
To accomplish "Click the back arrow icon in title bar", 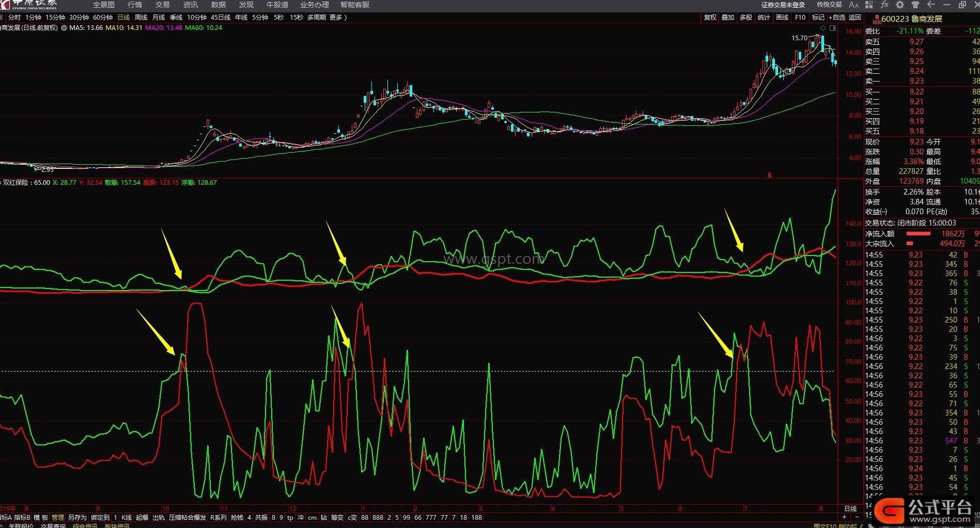I will point(931,5).
